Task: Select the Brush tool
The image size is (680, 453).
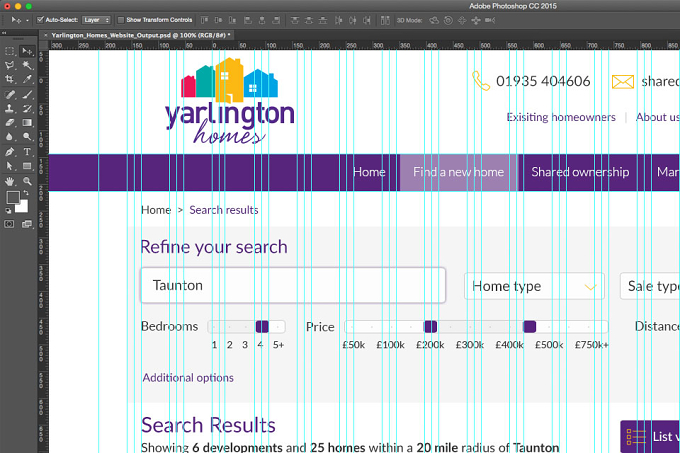Action: tap(27, 95)
